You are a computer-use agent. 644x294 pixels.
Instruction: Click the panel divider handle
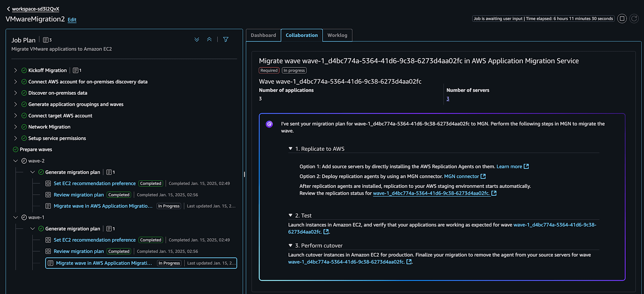[244, 174]
